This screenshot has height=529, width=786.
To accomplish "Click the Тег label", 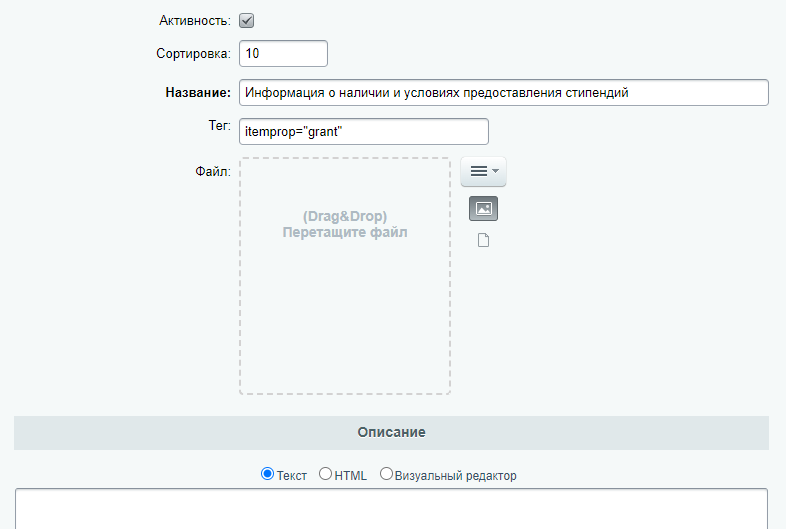I will tap(220, 125).
